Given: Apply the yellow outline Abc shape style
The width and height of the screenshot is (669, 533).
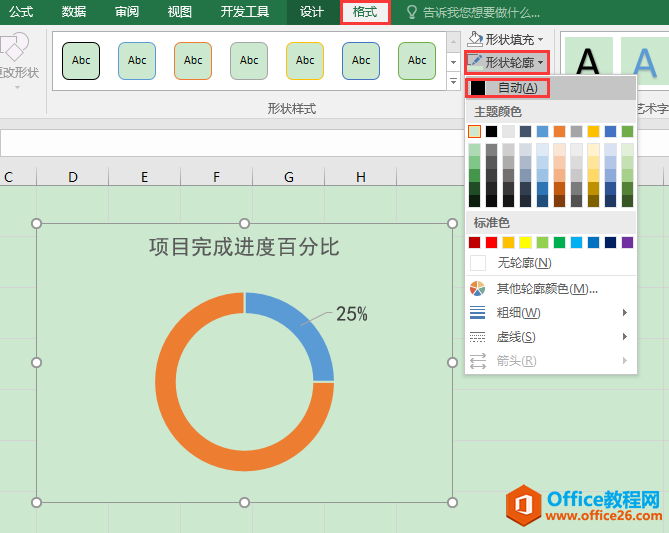Looking at the screenshot, I should point(305,61).
